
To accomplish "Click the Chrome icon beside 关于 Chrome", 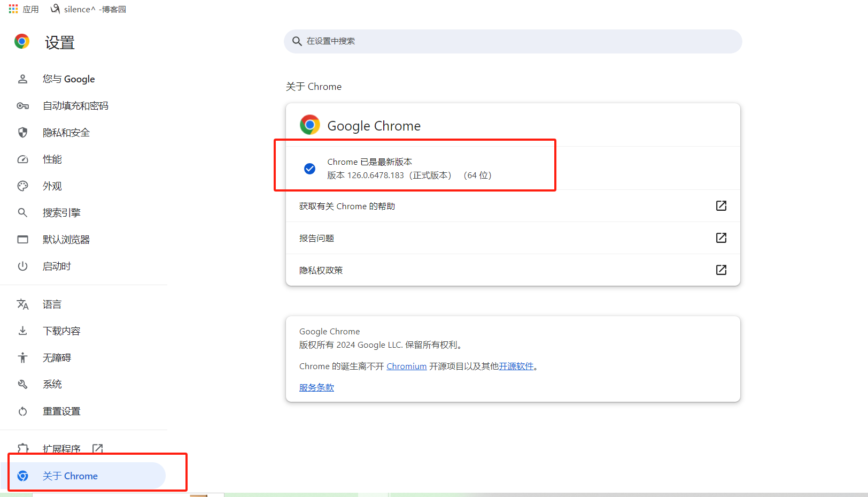I will (x=22, y=476).
